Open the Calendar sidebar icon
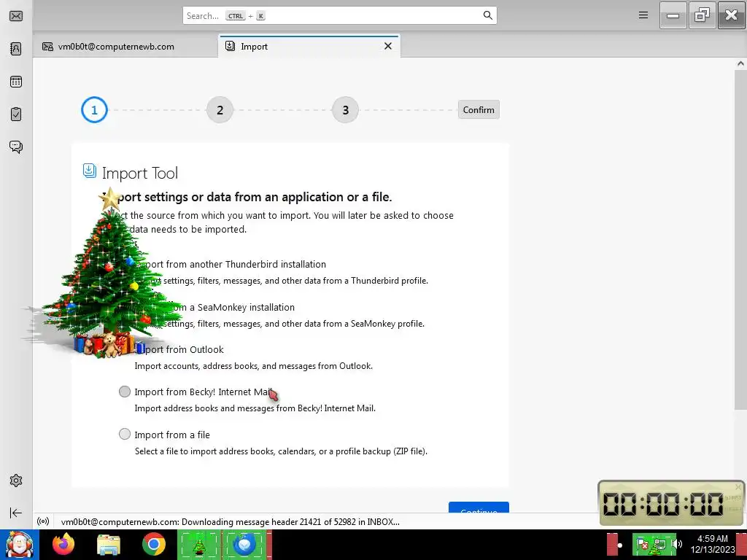 (16, 82)
